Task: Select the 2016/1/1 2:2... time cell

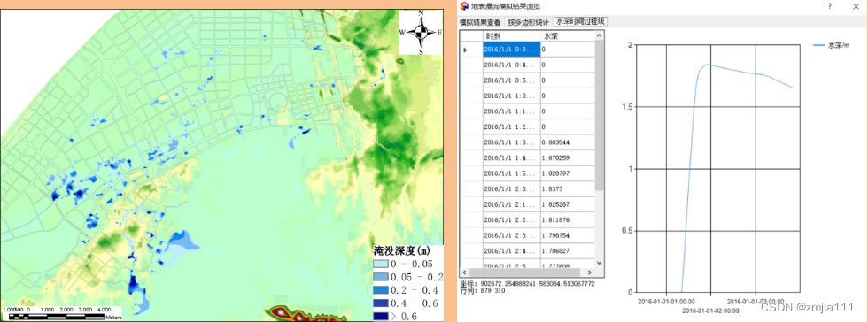Action: (512, 219)
